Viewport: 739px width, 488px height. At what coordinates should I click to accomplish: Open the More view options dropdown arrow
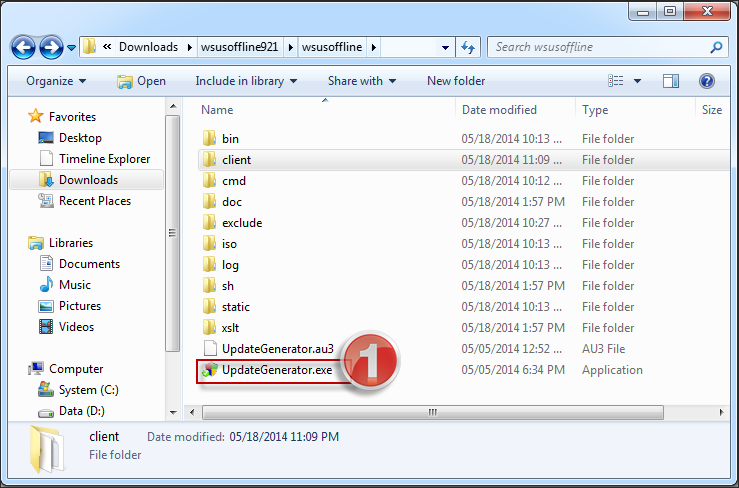pos(637,81)
